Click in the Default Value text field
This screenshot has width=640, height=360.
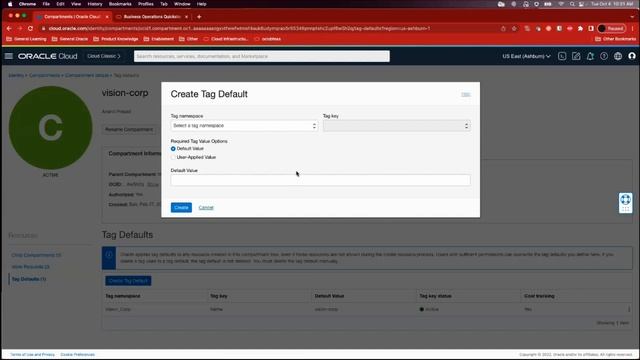[320, 180]
